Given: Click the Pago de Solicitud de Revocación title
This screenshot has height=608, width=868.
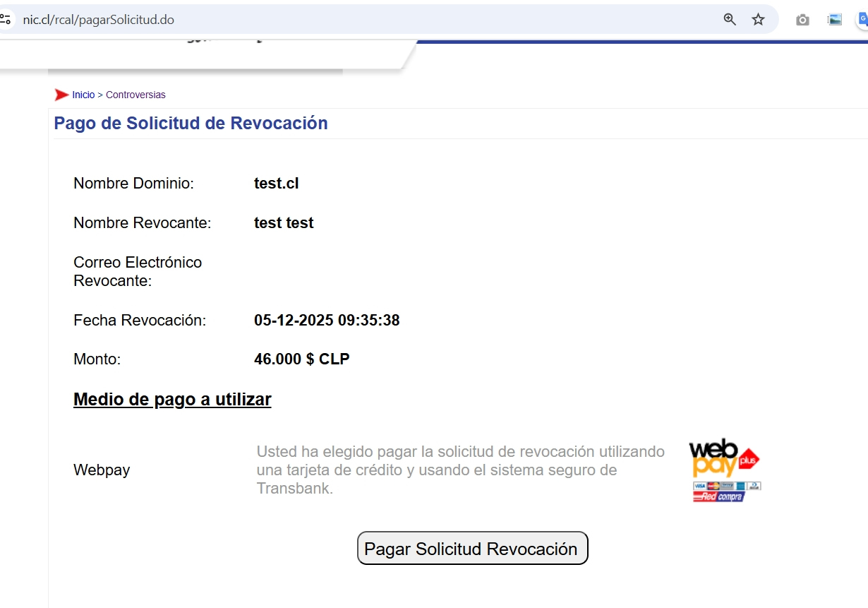Looking at the screenshot, I should pos(191,123).
